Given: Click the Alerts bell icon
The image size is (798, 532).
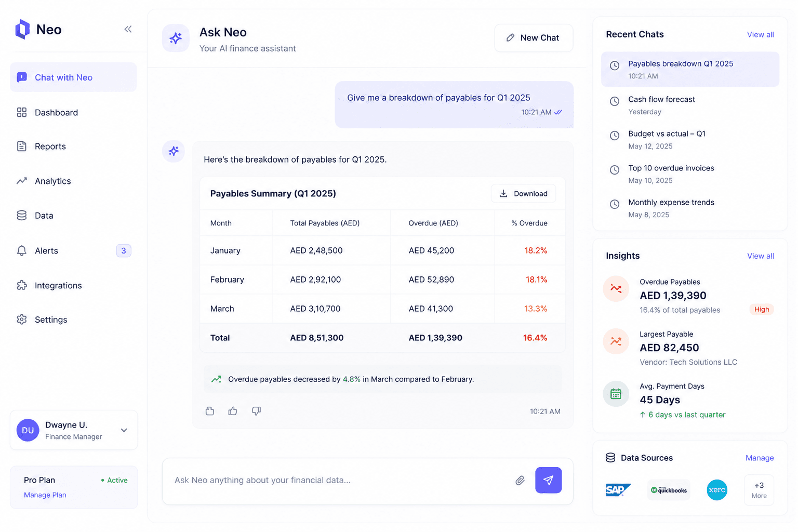Looking at the screenshot, I should click(22, 251).
